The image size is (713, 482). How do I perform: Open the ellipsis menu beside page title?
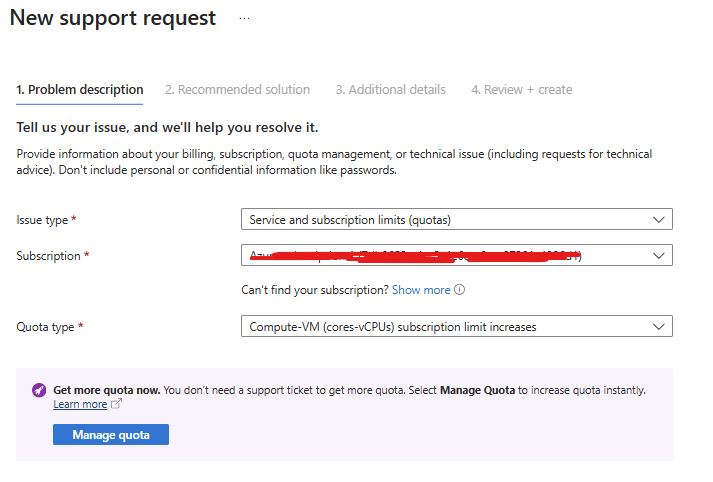pyautogui.click(x=244, y=19)
